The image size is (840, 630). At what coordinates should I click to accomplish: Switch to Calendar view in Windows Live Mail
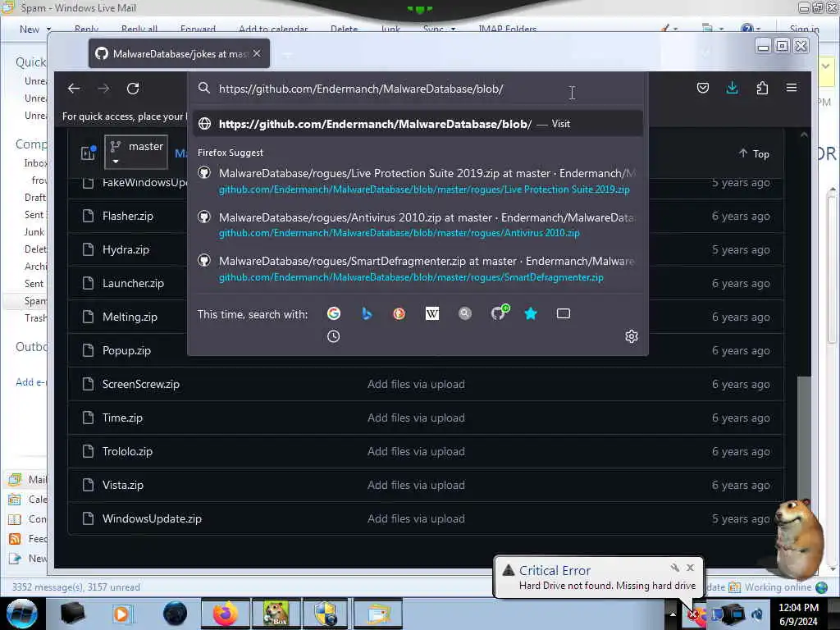click(x=28, y=500)
